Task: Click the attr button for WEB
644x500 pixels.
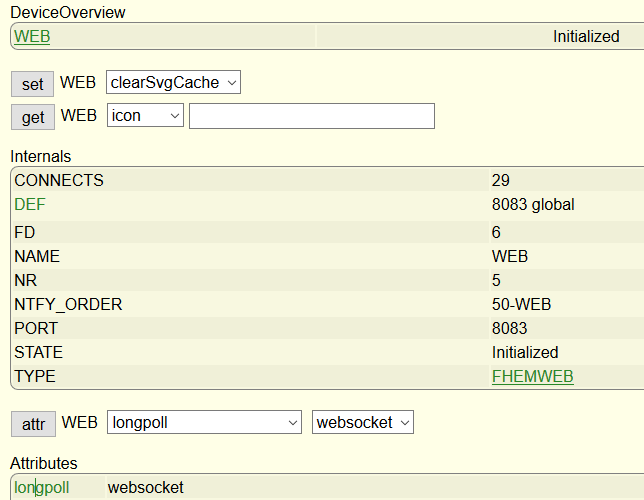Action: pyautogui.click(x=33, y=424)
